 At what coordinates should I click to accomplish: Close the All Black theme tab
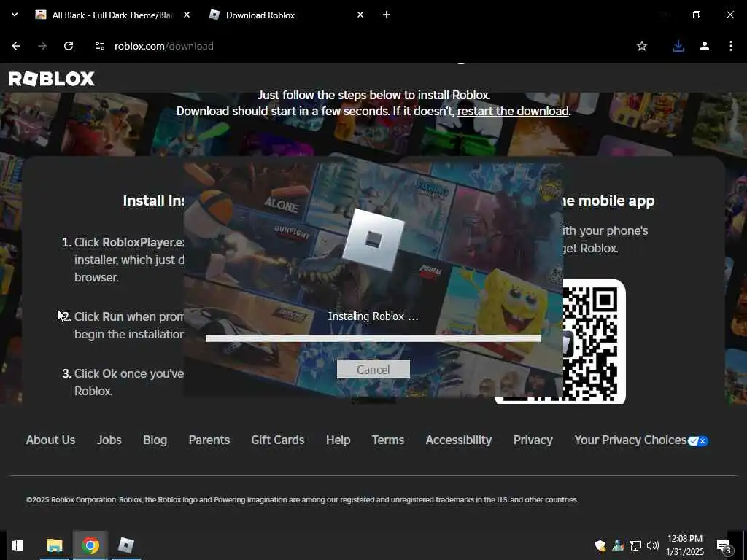187,15
